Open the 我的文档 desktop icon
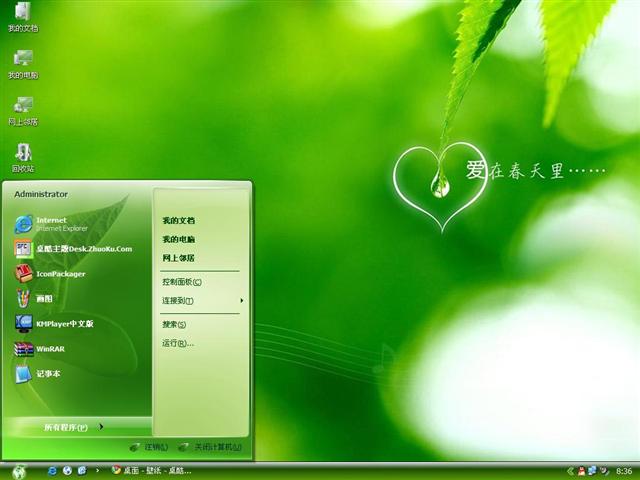This screenshot has width=640, height=480. tap(23, 16)
